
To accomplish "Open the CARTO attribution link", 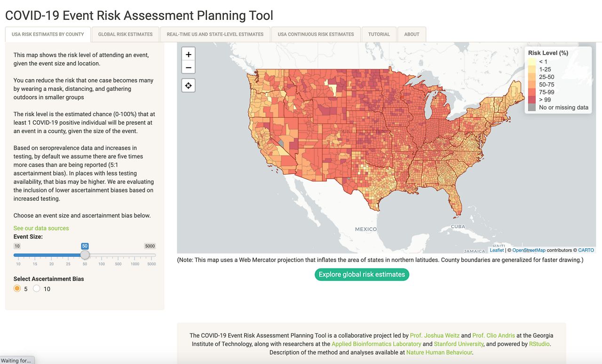I will (x=586, y=250).
